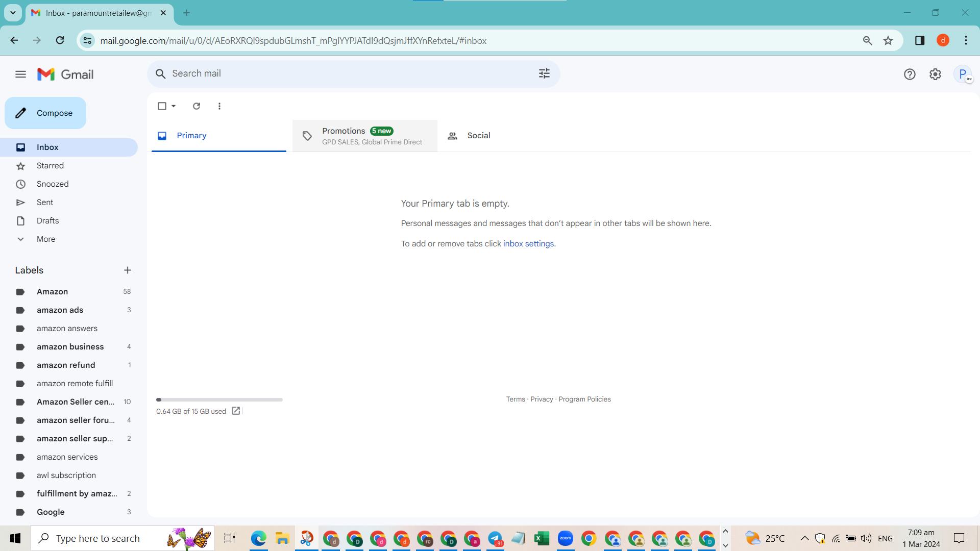Open the Settings gear icon
980x551 pixels.
click(935, 74)
